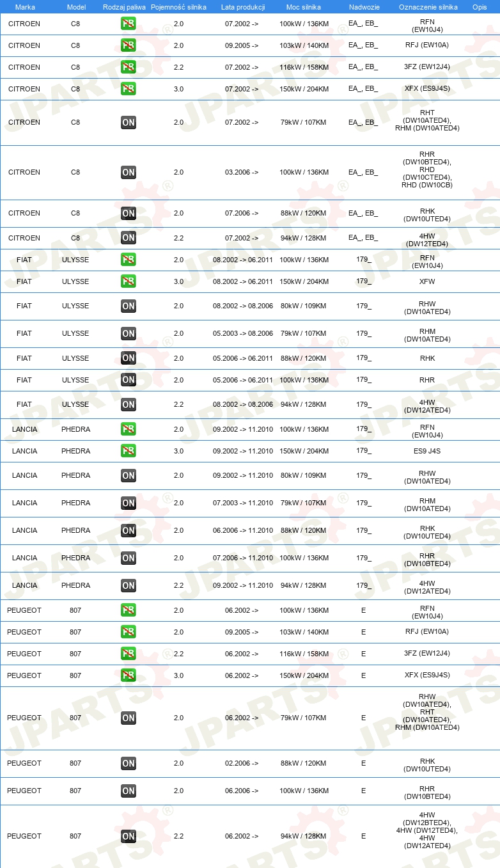Click the ON diesel icon for Peugeot 807 2.2 94kW
The width and height of the screenshot is (500, 868).
tap(129, 836)
